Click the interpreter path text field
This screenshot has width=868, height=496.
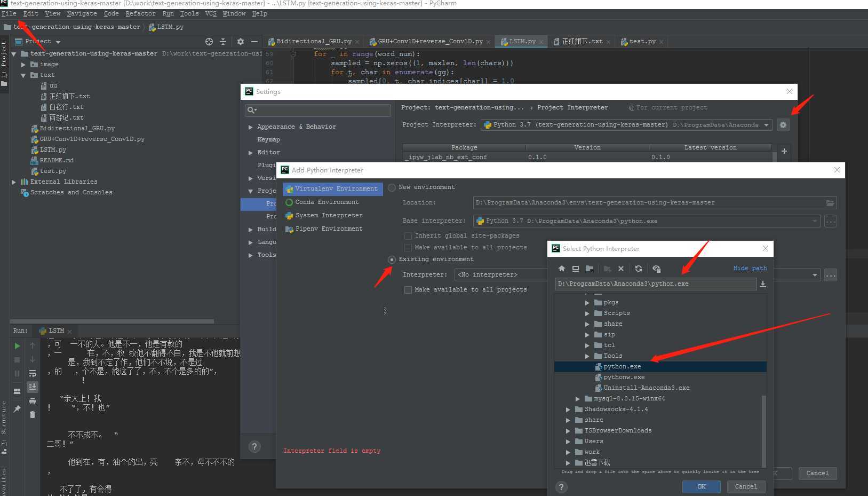(x=656, y=284)
